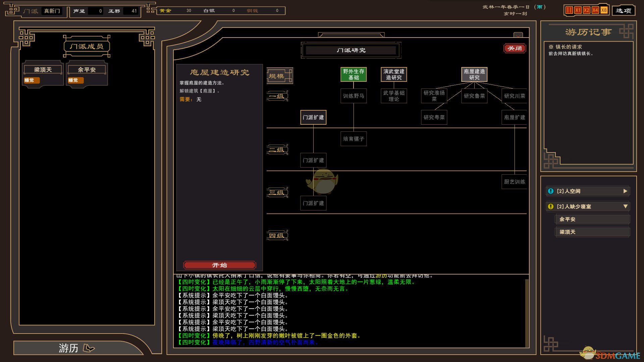Select the level-one 门派扩建 research node

(x=313, y=117)
